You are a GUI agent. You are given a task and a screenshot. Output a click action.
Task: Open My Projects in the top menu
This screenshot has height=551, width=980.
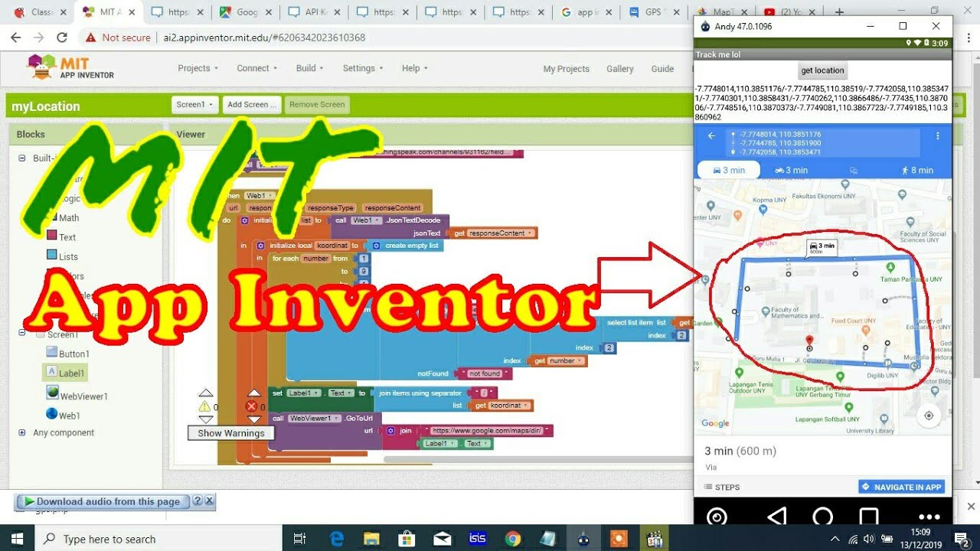[x=567, y=69]
